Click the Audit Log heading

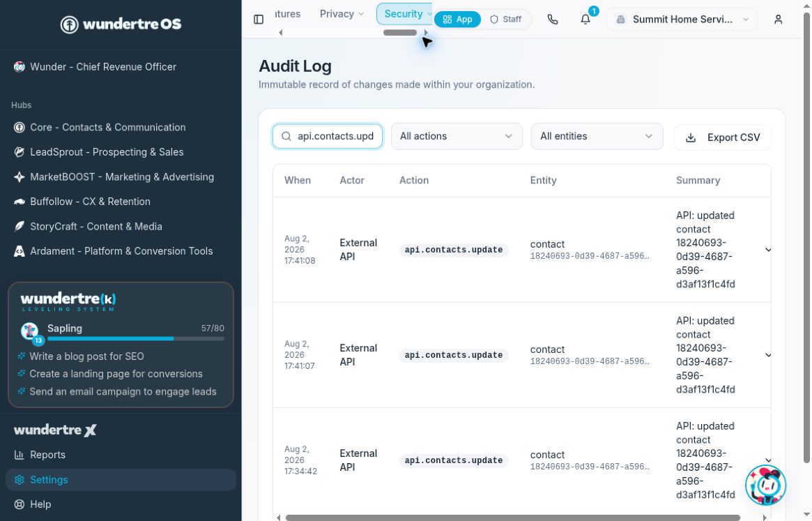pyautogui.click(x=295, y=66)
